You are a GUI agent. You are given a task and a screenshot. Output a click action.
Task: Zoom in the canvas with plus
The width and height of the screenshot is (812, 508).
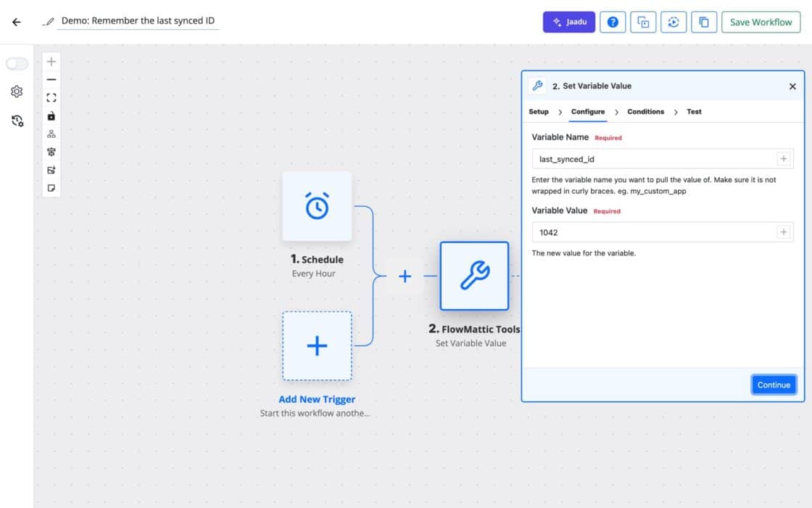pos(51,62)
